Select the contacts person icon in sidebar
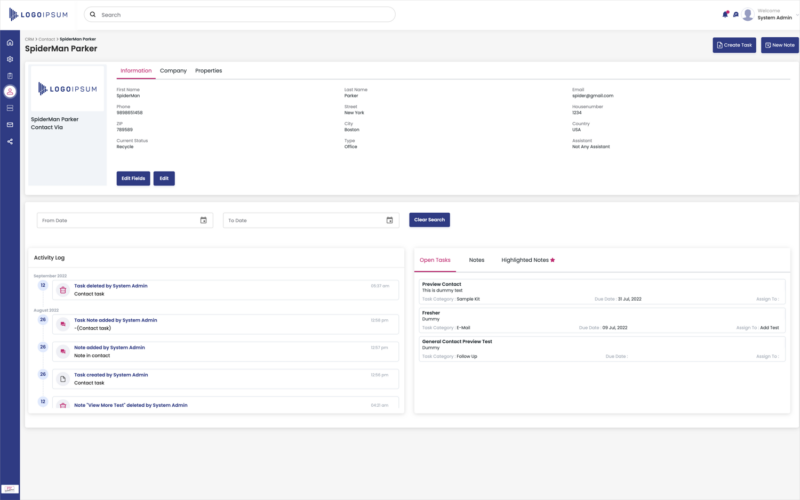The image size is (800, 500). [x=10, y=91]
